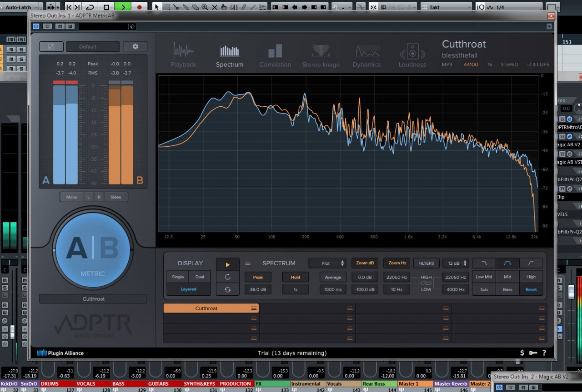This screenshot has height=392, width=582.
Task: Select the low-pass filter shape icon
Action: (x=484, y=263)
